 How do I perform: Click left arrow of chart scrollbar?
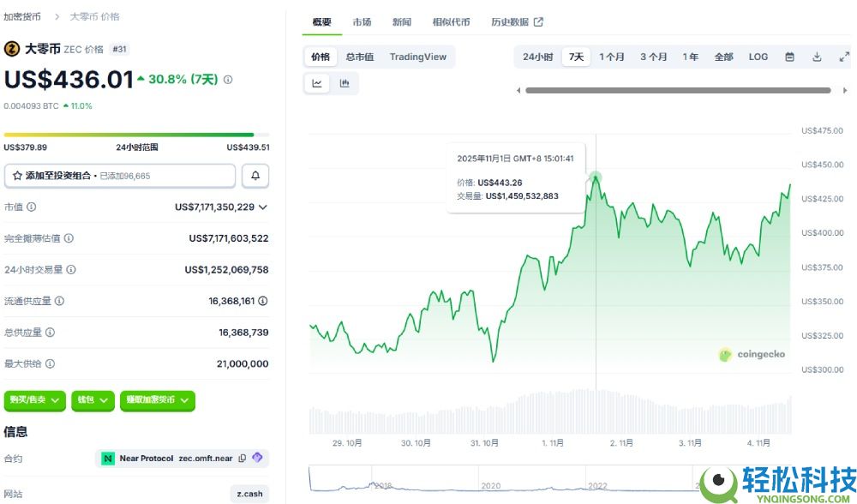[x=518, y=91]
